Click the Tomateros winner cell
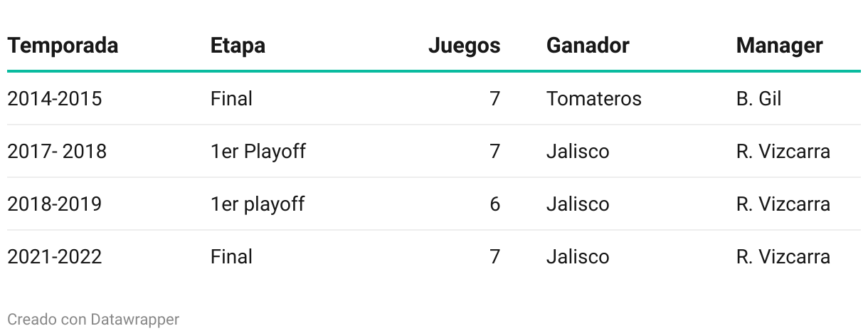The height and width of the screenshot is (336, 868). coord(594,98)
